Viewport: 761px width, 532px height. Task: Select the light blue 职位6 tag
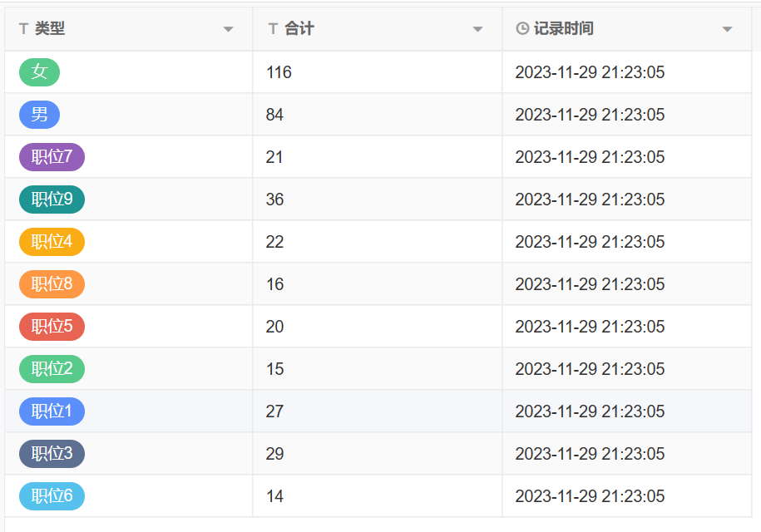coord(52,496)
